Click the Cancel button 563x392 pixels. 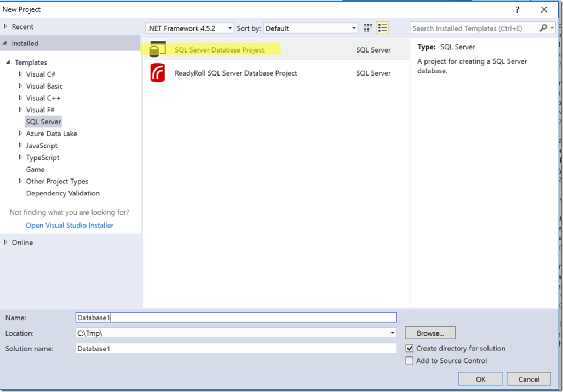pyautogui.click(x=528, y=379)
